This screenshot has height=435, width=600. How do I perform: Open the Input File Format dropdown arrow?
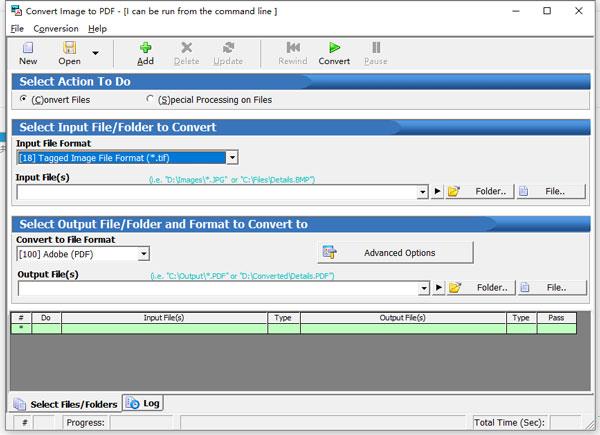point(232,157)
